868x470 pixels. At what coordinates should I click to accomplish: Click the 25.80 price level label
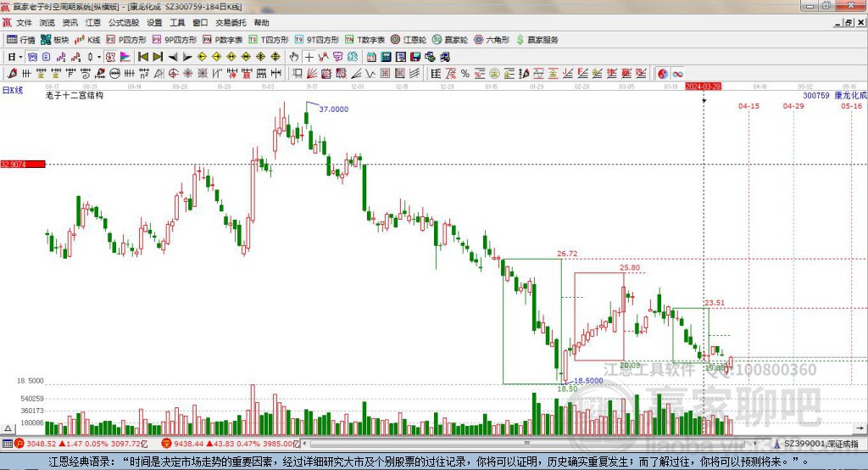[x=630, y=268]
